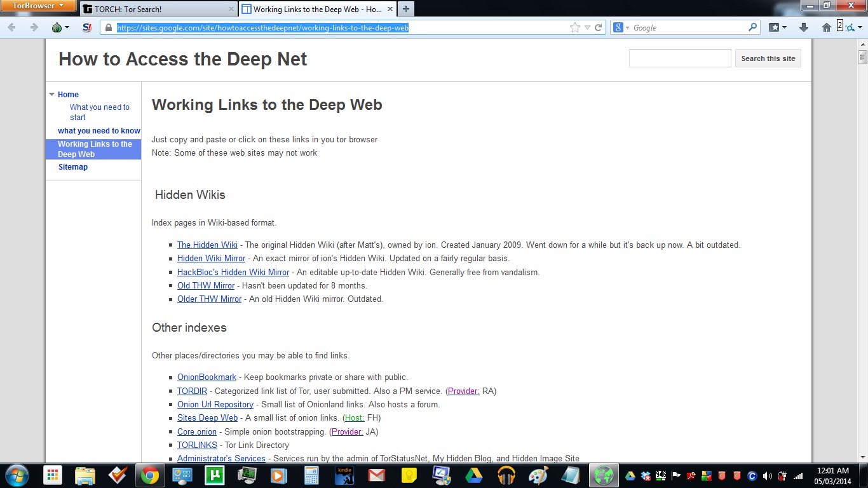Image resolution: width=868 pixels, height=488 pixels.
Task: Click the NoScript S icon
Action: click(88, 27)
